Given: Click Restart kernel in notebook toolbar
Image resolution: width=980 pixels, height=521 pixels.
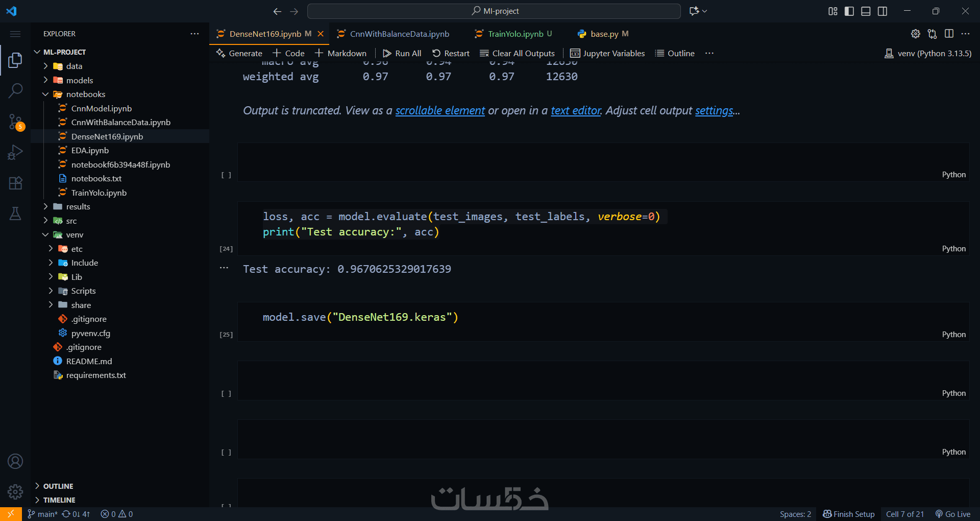Looking at the screenshot, I should click(x=451, y=53).
